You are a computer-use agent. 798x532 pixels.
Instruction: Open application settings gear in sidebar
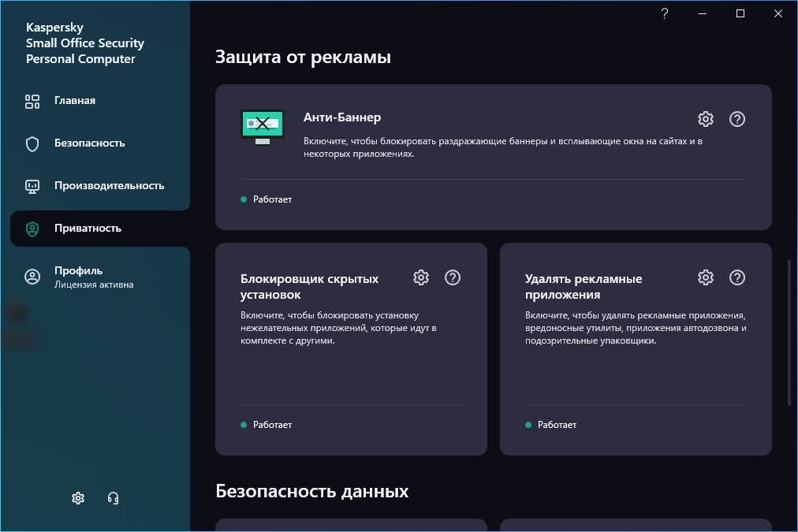pos(78,498)
